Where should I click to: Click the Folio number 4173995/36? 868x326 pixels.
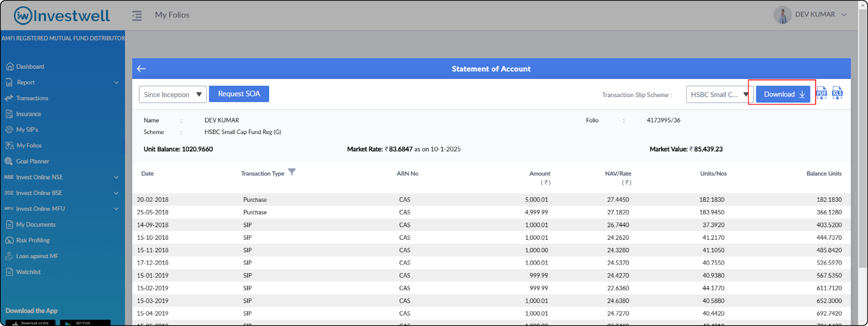point(663,120)
